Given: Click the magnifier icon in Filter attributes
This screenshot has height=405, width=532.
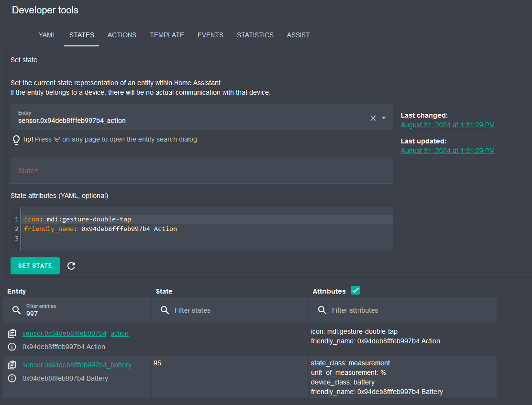Looking at the screenshot, I should [x=322, y=310].
